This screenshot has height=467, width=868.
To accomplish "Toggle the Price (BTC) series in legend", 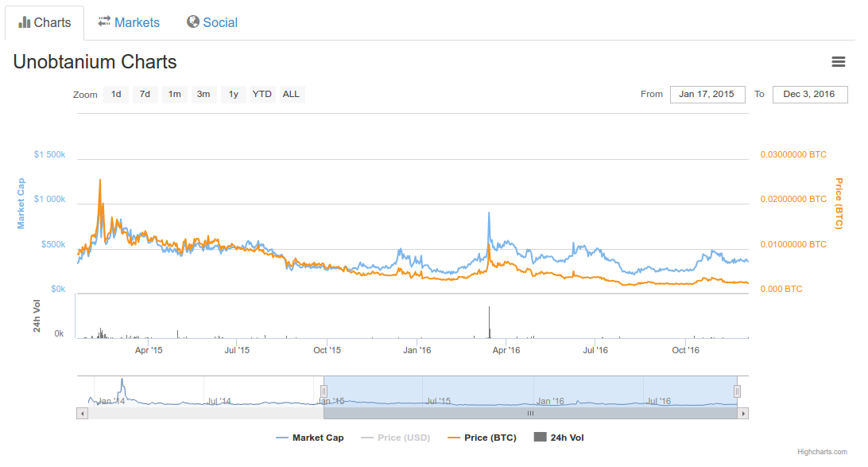I will 482,438.
